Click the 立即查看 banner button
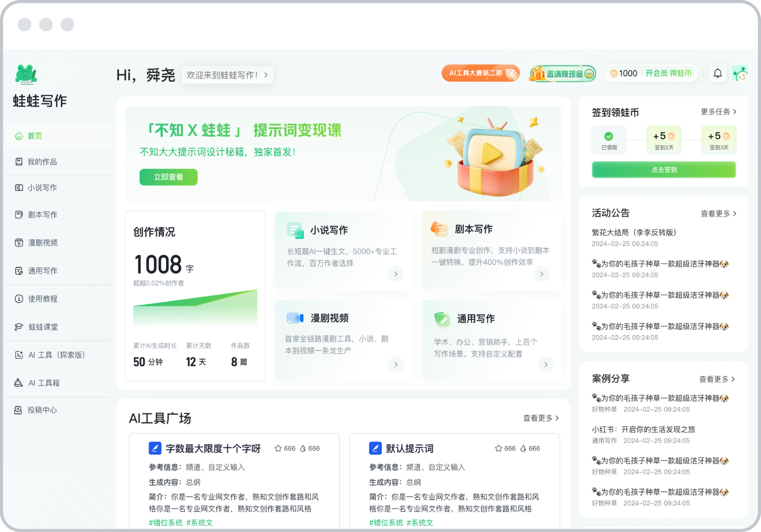 (168, 177)
